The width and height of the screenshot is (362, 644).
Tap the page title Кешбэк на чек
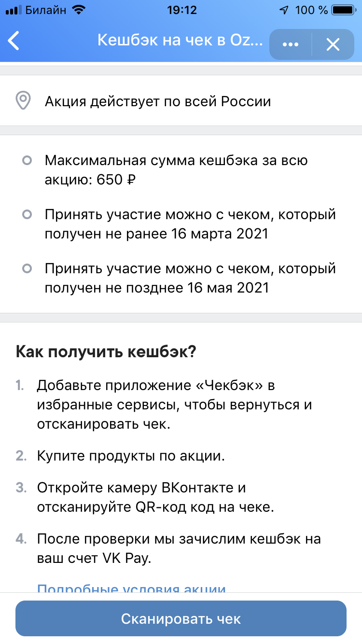pyautogui.click(x=180, y=41)
